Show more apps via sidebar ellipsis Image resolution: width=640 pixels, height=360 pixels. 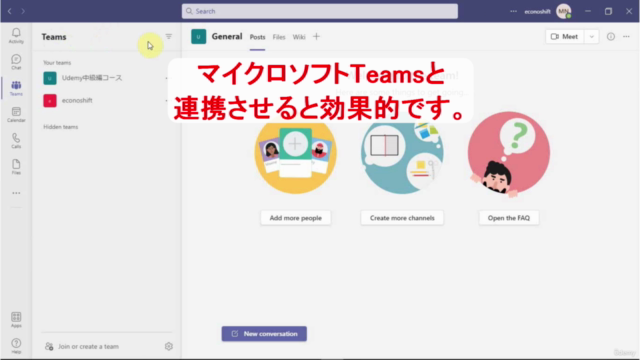(16, 193)
